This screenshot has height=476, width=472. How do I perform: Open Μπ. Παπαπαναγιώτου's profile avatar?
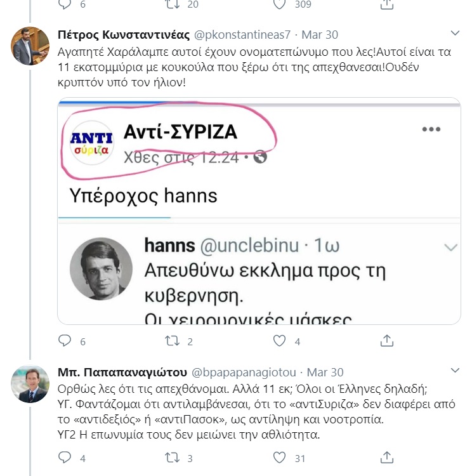[x=31, y=384]
